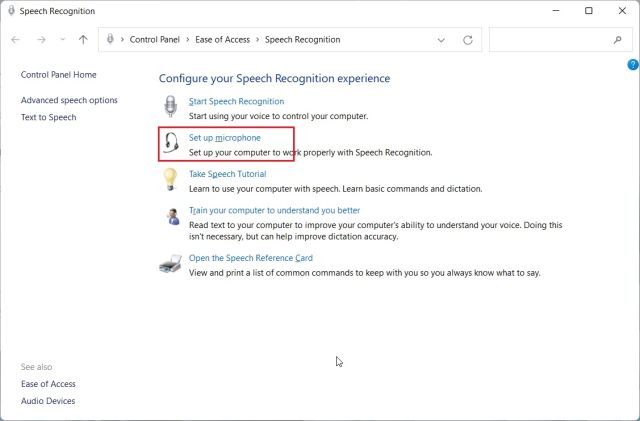Expand the chevron after Ease of Access breadcrumb
Screen dimensions: 640x421
[x=257, y=40]
